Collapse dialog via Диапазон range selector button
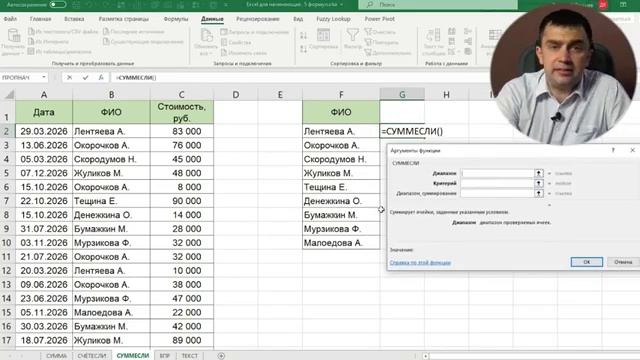Screen dimensions: 640x360 tap(539, 173)
